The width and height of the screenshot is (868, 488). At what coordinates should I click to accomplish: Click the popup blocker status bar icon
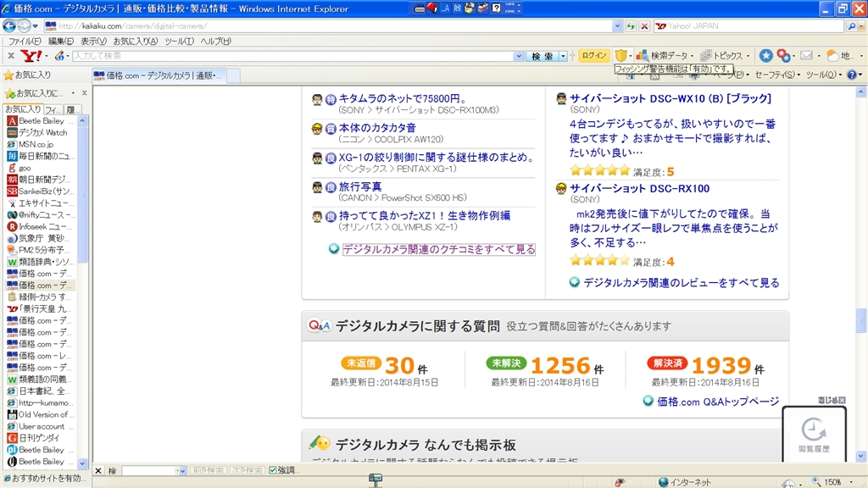click(x=620, y=482)
